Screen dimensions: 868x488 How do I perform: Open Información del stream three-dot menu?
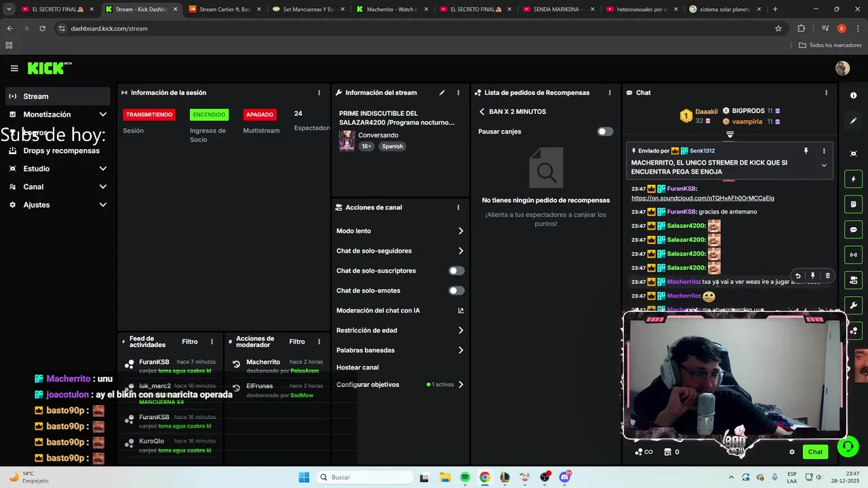coord(458,93)
